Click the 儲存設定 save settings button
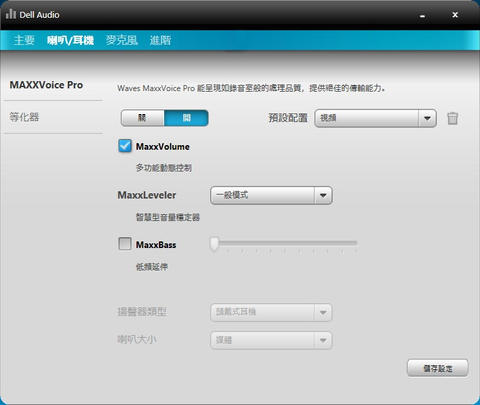 coord(438,368)
